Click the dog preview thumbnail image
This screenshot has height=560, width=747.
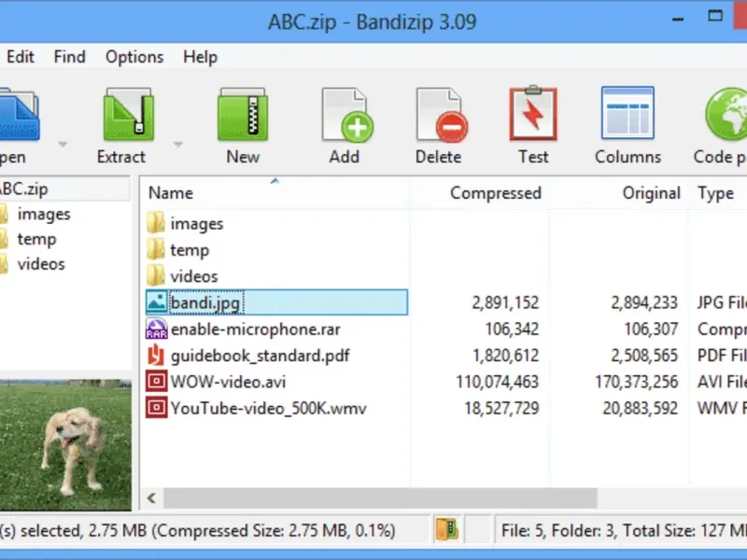click(65, 445)
